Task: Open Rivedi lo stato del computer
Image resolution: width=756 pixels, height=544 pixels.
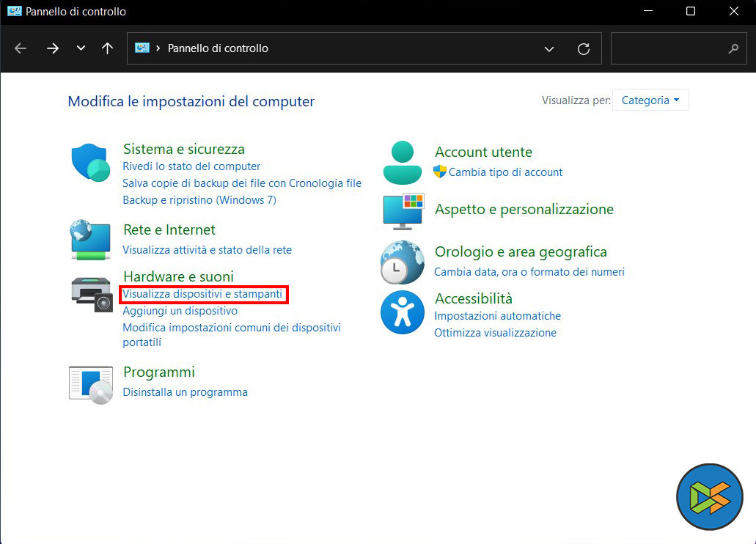Action: [x=191, y=166]
